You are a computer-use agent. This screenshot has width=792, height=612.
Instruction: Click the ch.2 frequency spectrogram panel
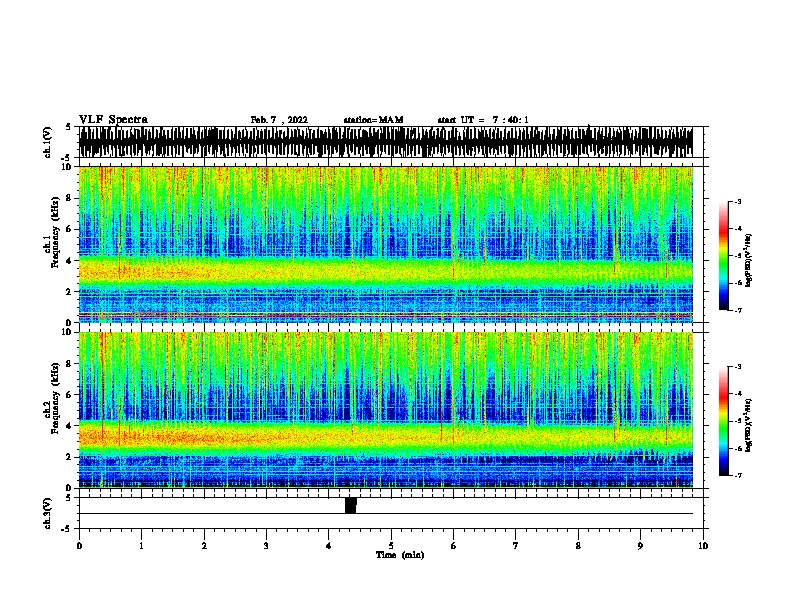(386, 410)
